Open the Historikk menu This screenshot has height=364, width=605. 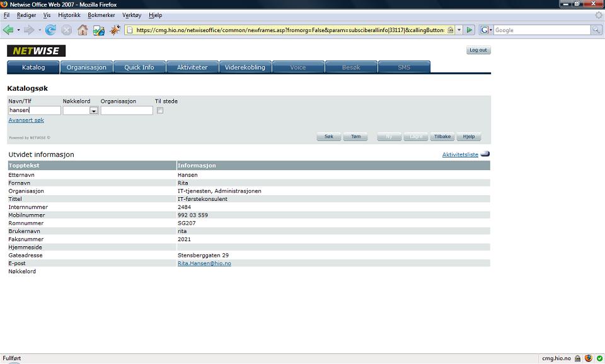tap(69, 15)
